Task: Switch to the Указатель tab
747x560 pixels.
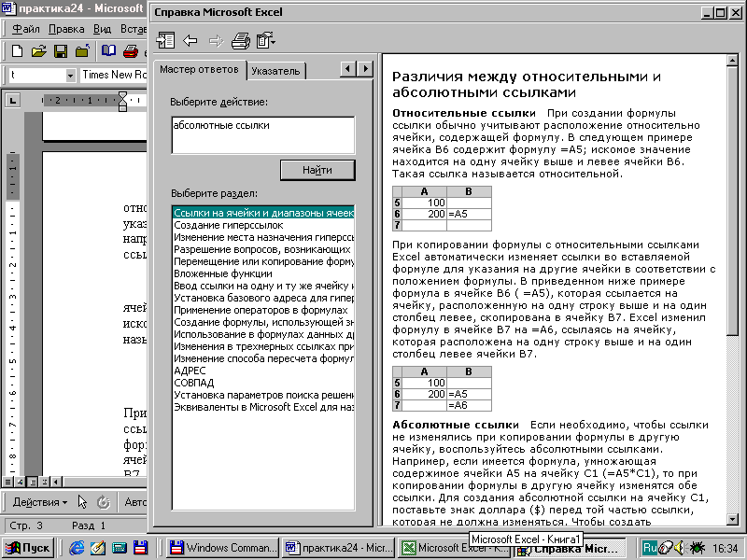Action: tap(275, 71)
